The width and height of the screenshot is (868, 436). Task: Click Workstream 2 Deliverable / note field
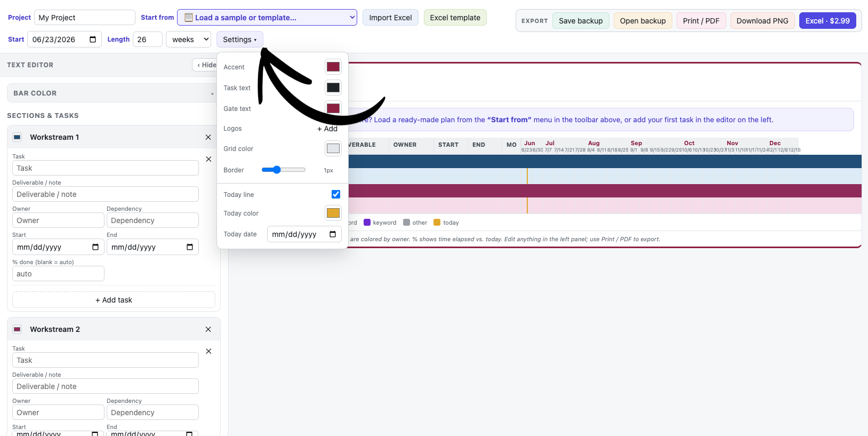point(106,386)
